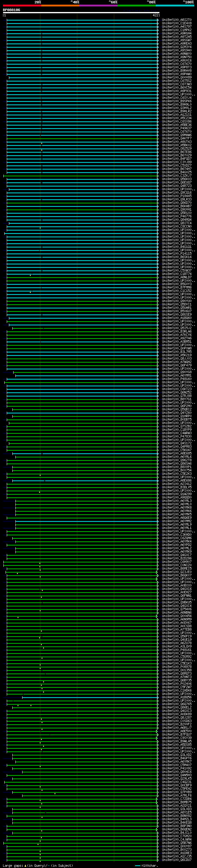Image resolution: width=197 pixels, height=868 pixels.
Task: Select the UniRef100_B4FQD7 label
Action: [x=177, y=159]
